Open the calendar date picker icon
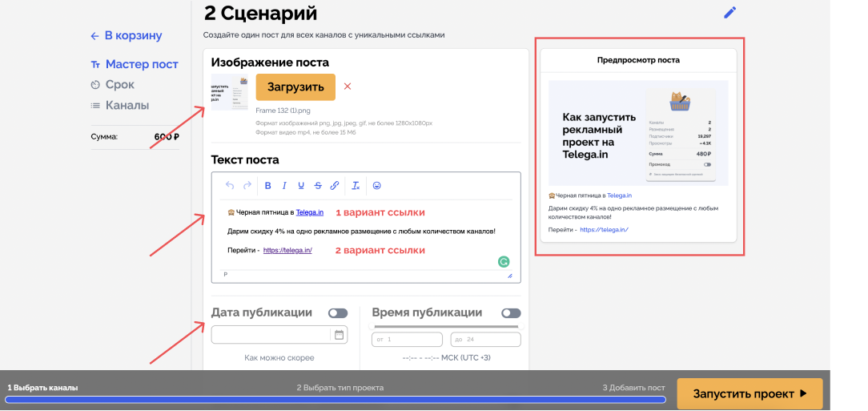The width and height of the screenshot is (868, 411). pos(340,335)
